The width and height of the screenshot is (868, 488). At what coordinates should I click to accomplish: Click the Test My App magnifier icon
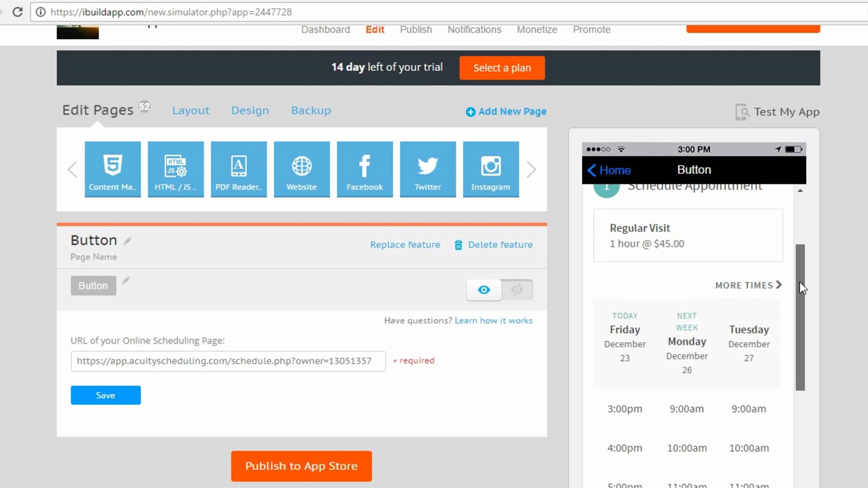coord(742,112)
